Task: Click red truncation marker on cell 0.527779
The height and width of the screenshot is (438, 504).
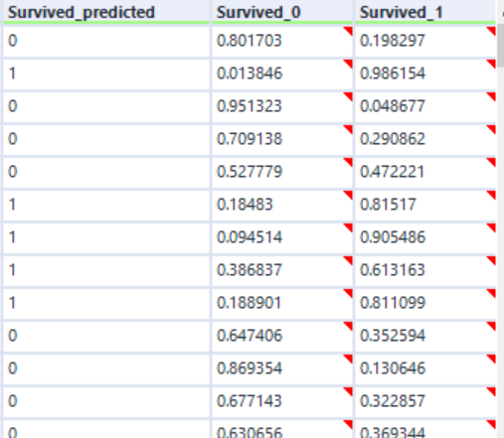Action: pos(348,162)
